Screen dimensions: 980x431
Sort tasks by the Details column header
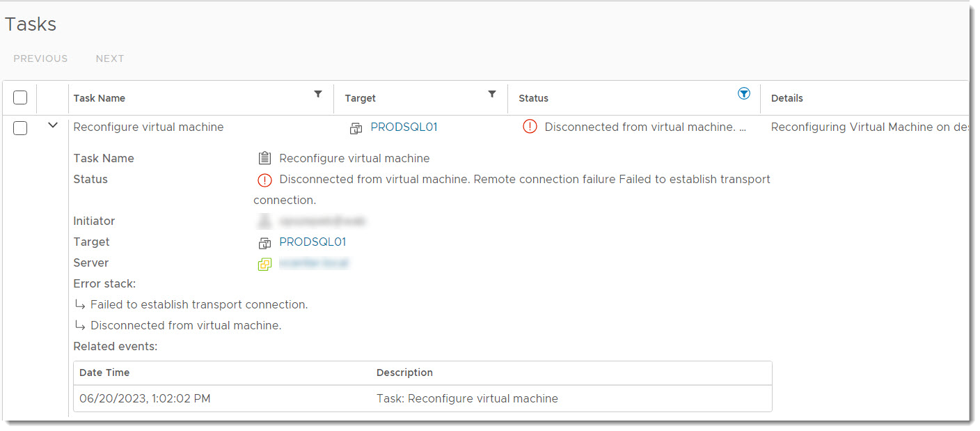click(787, 97)
